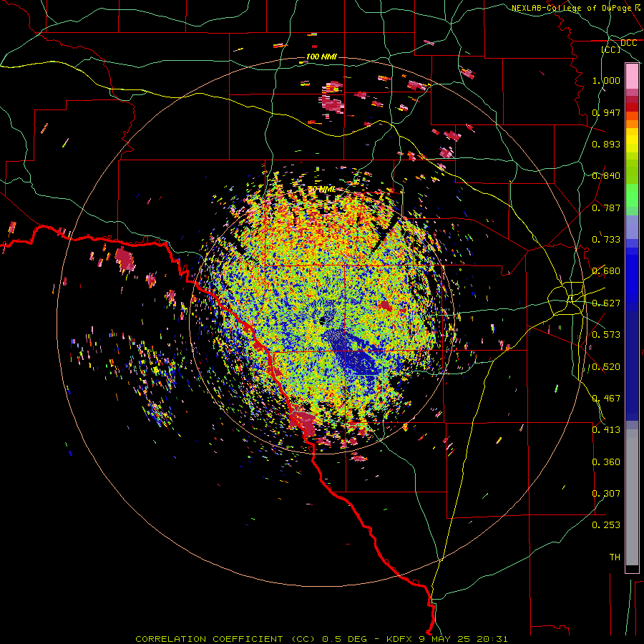Select the 0.947 legend value
Image resolution: width=644 pixels, height=644 pixels.
[606, 112]
